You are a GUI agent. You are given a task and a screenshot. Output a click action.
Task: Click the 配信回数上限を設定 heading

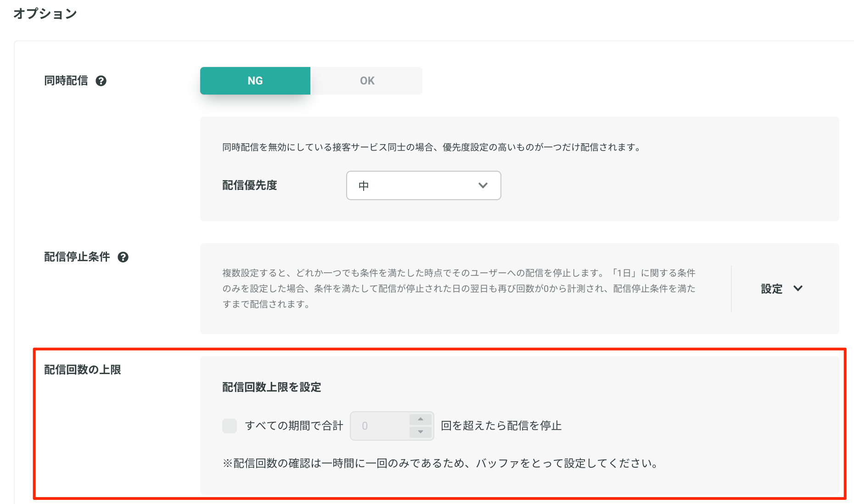[x=272, y=387]
